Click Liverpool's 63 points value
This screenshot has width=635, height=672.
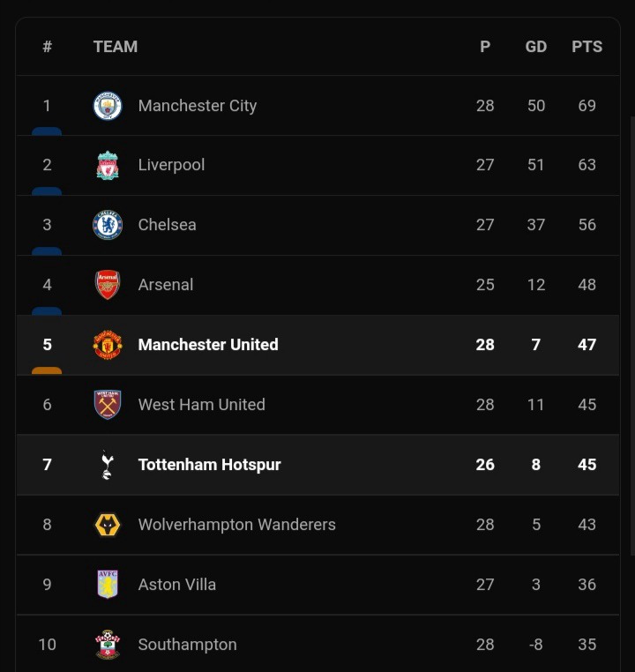tap(587, 165)
